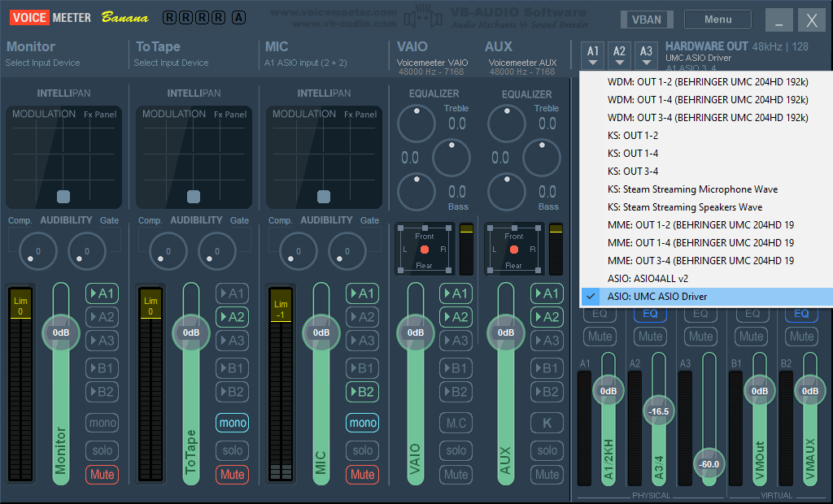Click Monitor Comp. audibility knob
Screen dimensions: 833x504
[37, 251]
